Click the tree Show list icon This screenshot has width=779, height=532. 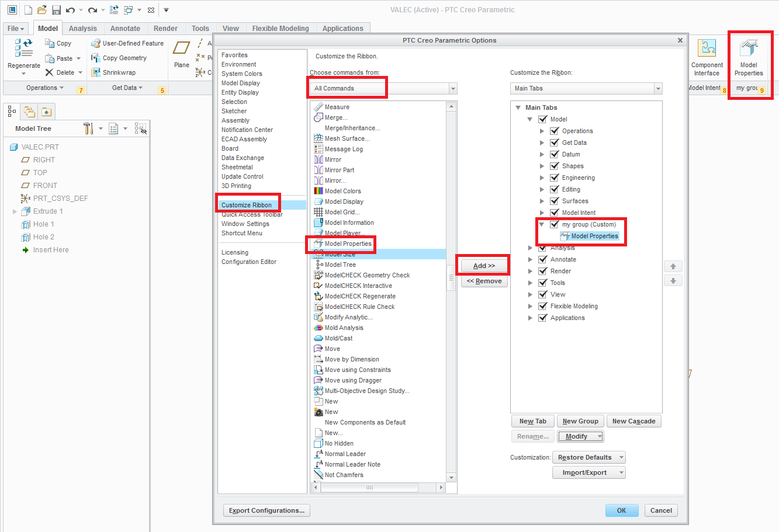click(x=114, y=128)
